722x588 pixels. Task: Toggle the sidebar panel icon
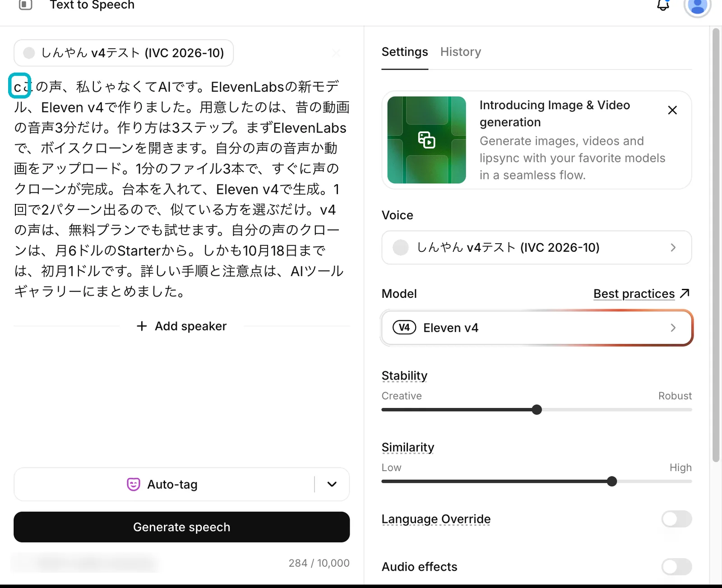click(26, 5)
